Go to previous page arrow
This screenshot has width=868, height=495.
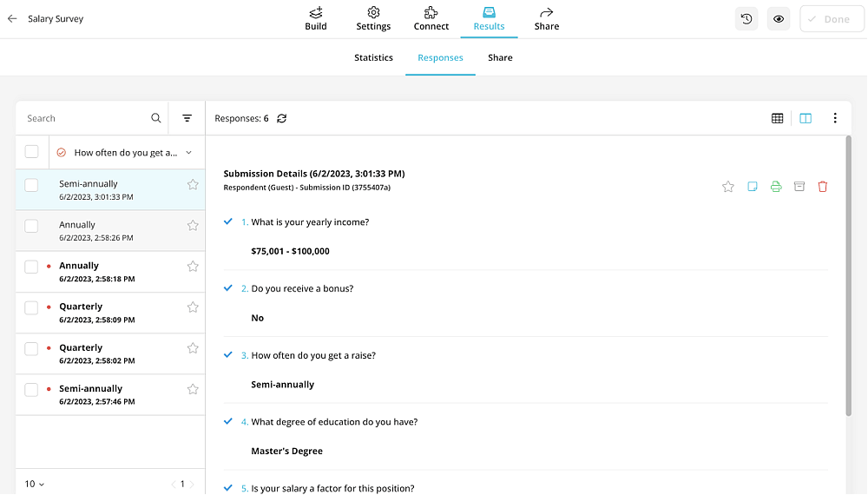[x=174, y=484]
